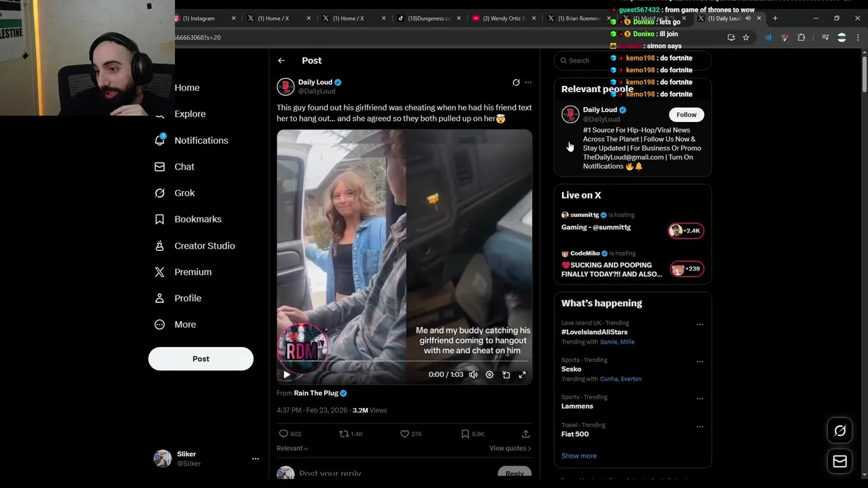Switch to the Wendy Ortiz YouTube tab
Screen dimensions: 868x488
(503, 18)
